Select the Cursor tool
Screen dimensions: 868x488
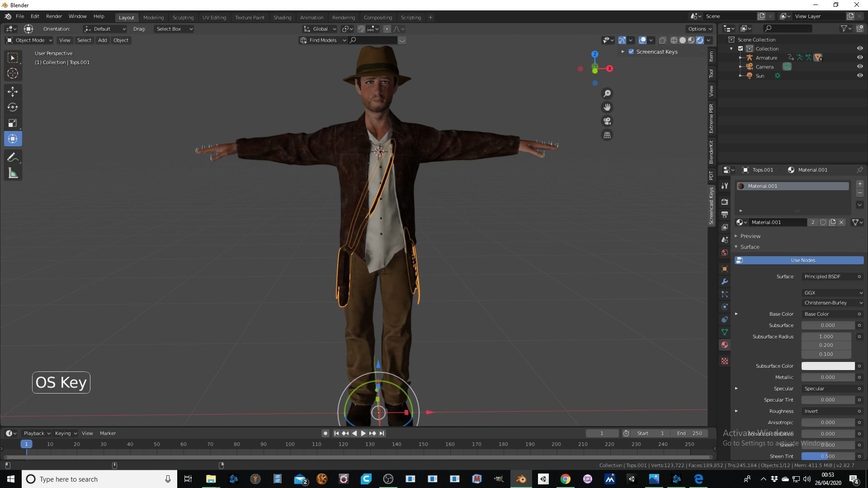[13, 73]
